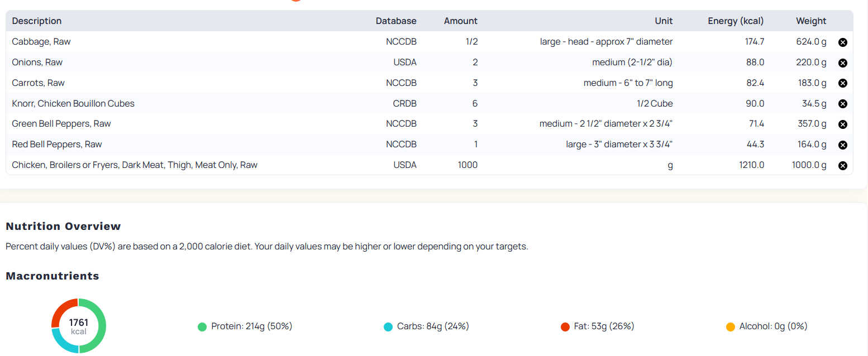Click the 1761 kcal macronutrient donut chart
This screenshot has height=356, width=868.
tap(79, 326)
